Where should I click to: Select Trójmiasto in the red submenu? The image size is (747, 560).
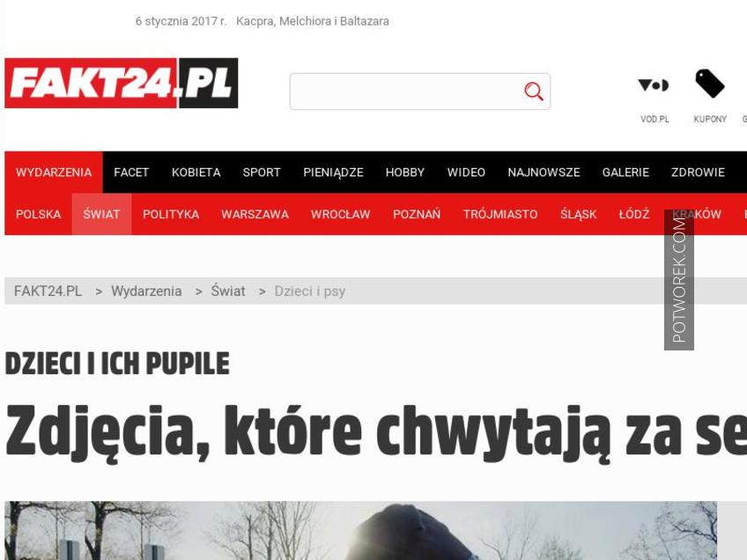pyautogui.click(x=500, y=214)
